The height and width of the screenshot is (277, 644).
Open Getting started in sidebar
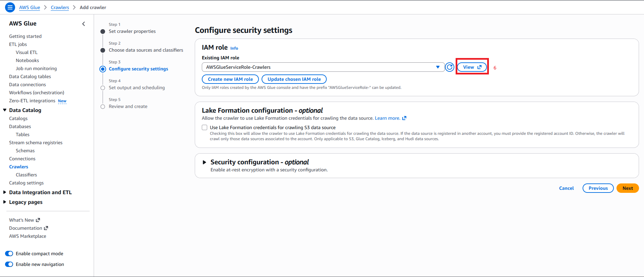[25, 36]
